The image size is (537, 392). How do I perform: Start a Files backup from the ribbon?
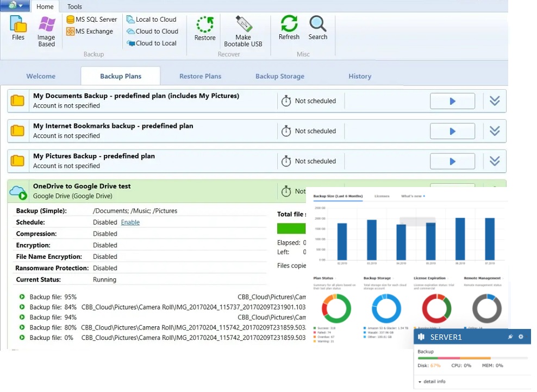coord(18,28)
